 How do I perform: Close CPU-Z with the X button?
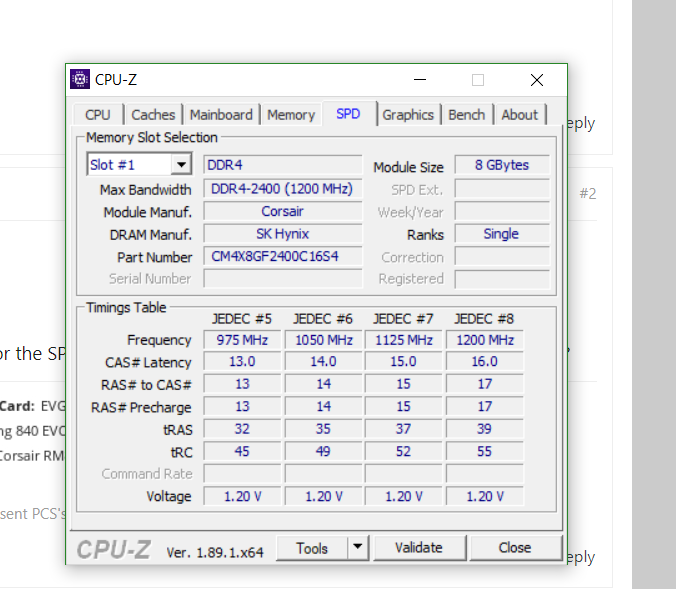537,80
